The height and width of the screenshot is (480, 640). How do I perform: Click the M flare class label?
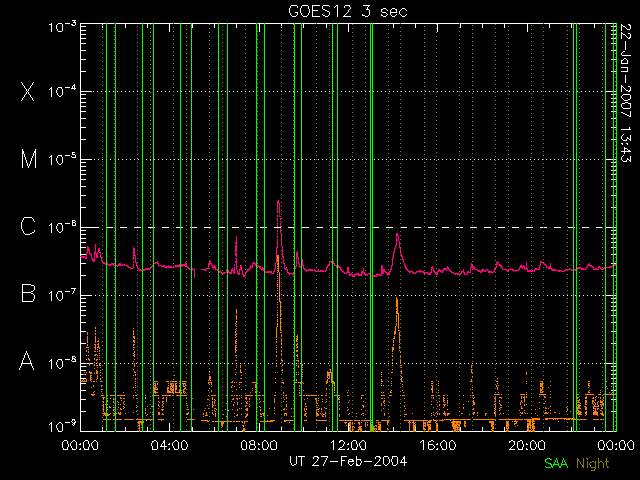(29, 159)
